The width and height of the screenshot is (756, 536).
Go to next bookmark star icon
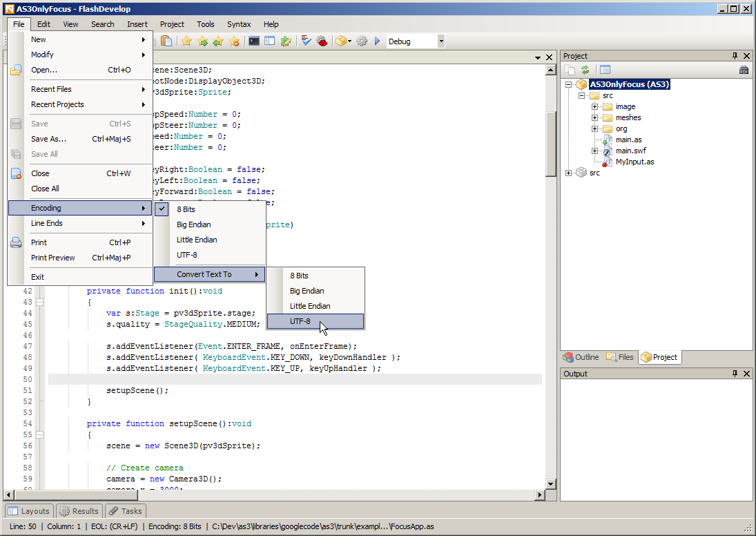click(x=202, y=41)
